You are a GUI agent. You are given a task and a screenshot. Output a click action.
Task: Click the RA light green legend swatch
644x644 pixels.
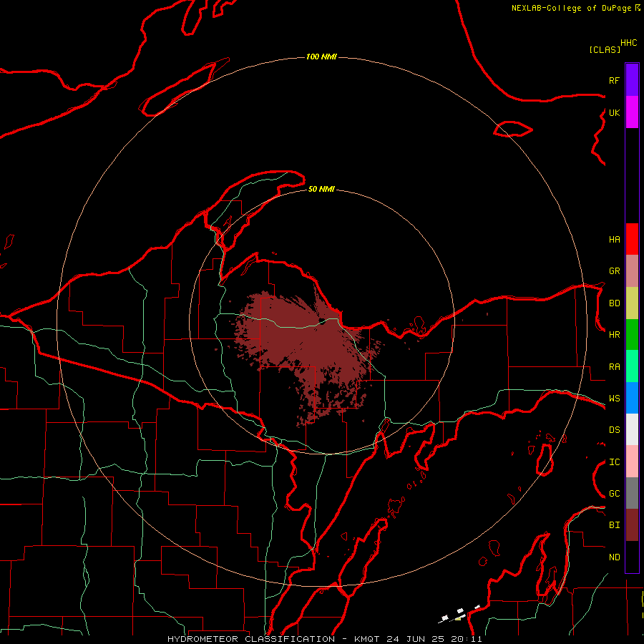pyautogui.click(x=632, y=366)
